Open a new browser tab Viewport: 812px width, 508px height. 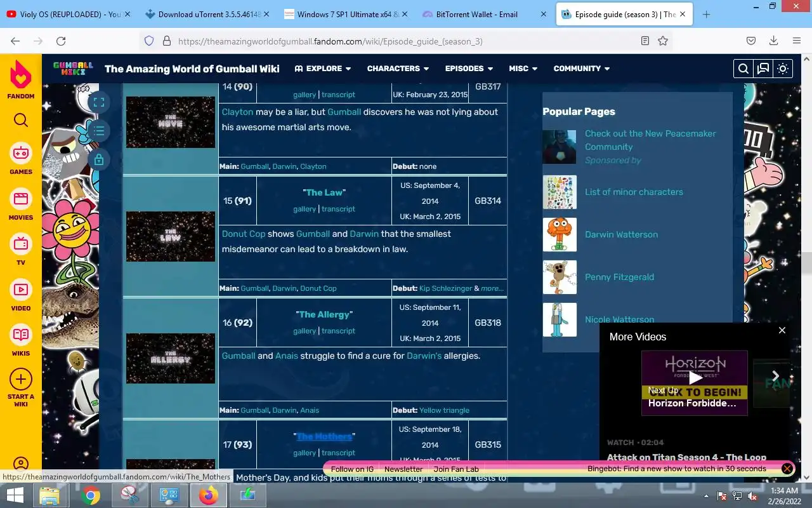pos(706,14)
